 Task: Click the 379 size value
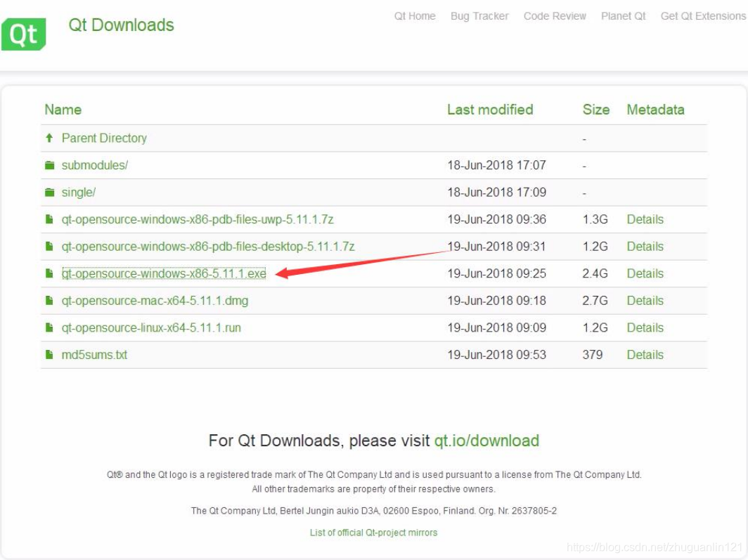point(593,355)
